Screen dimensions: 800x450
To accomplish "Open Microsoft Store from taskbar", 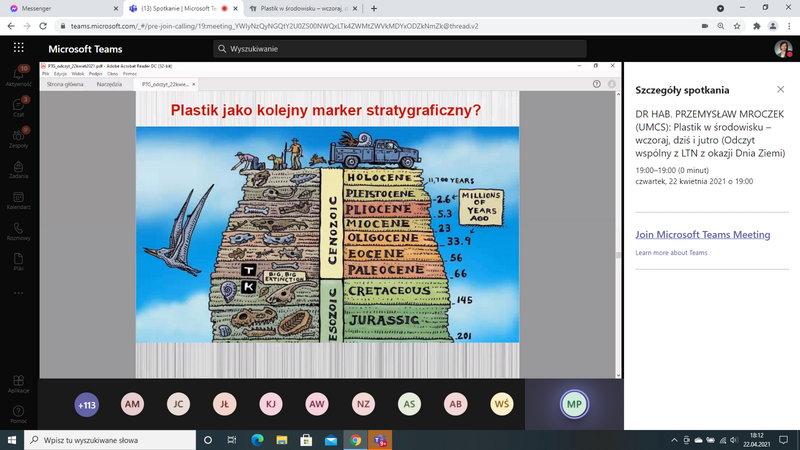I will [306, 440].
